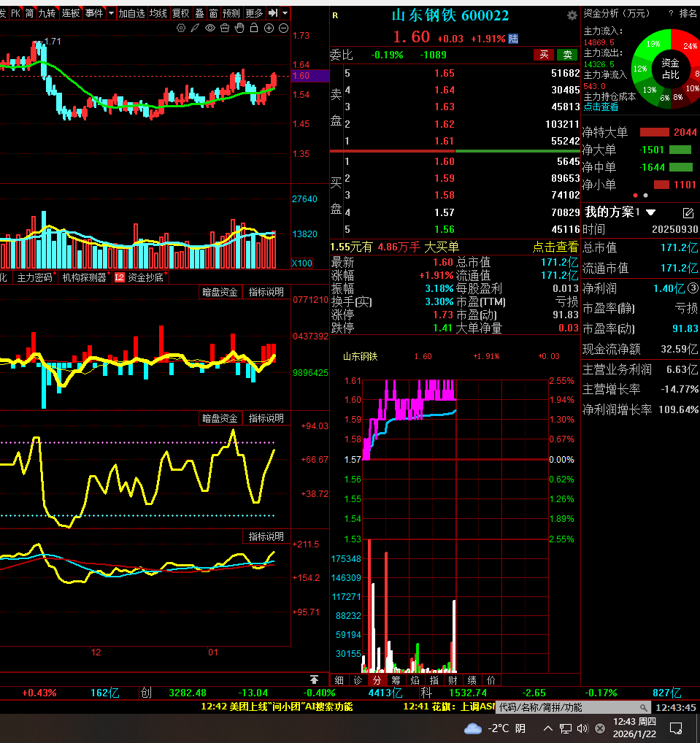Click the code/name search input field

click(x=573, y=707)
